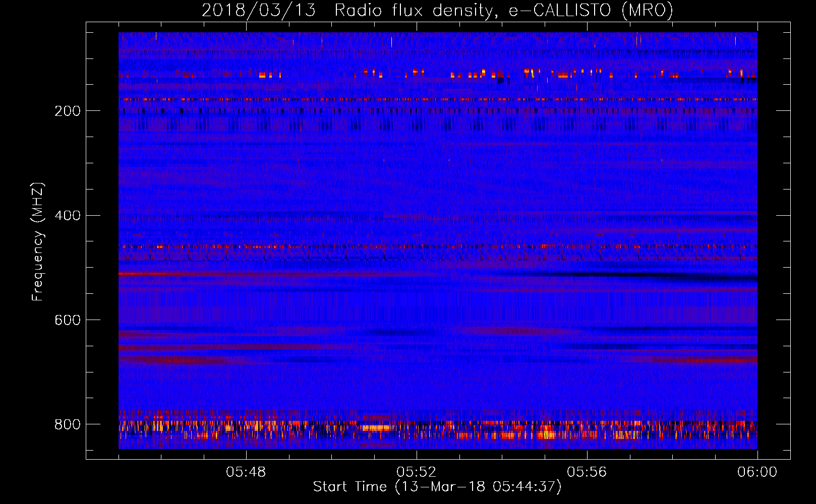Click the 400 frequency tick label
The height and width of the screenshot is (504, 816).
[68, 216]
